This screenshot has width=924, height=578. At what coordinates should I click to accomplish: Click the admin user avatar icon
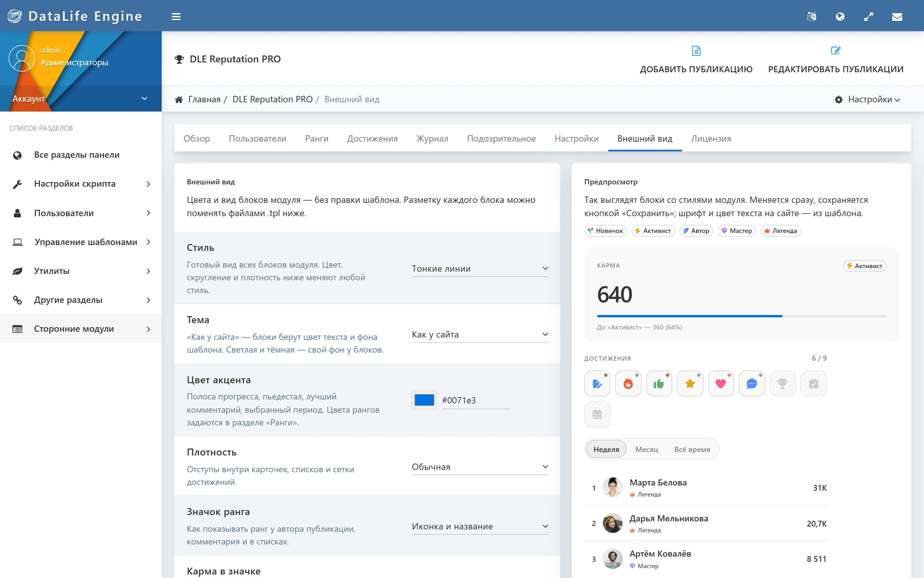pyautogui.click(x=22, y=58)
